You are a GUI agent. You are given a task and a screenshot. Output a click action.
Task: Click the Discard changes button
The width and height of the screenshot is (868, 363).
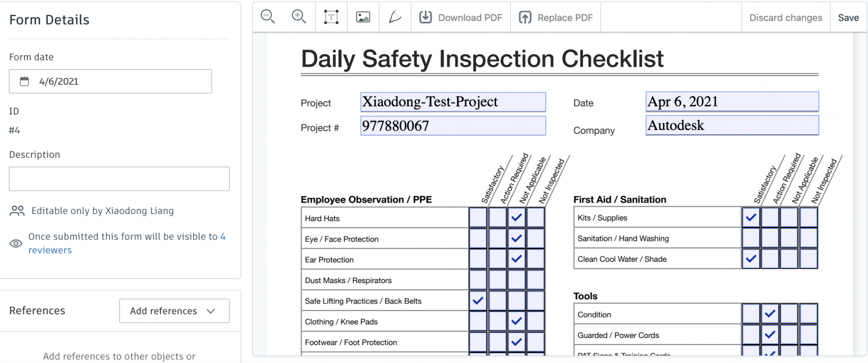pyautogui.click(x=785, y=17)
